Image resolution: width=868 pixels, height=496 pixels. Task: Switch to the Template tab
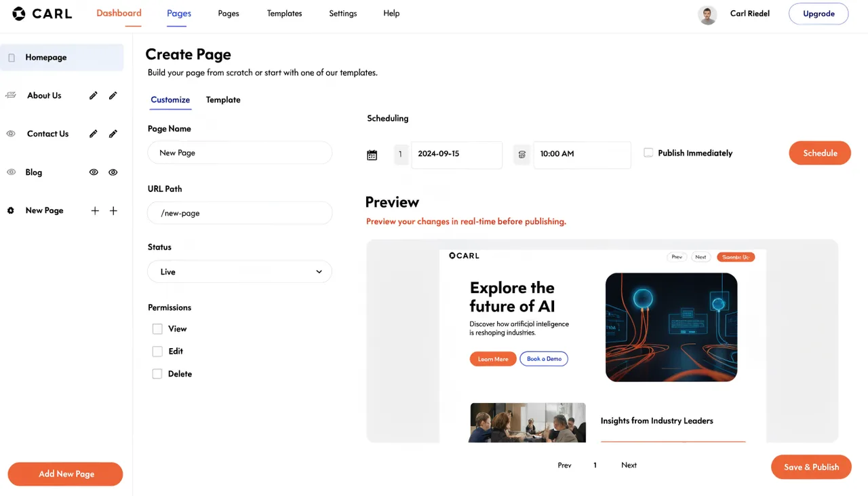tap(223, 100)
